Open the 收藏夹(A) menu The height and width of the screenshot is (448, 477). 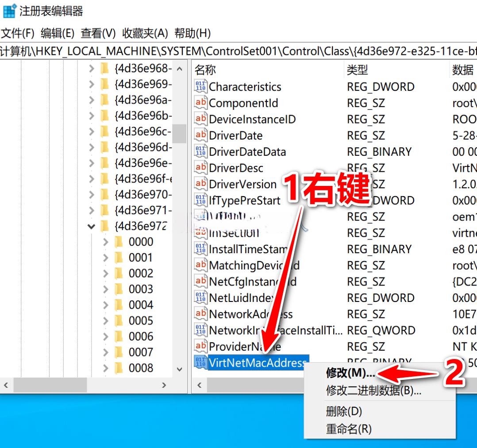click(145, 33)
